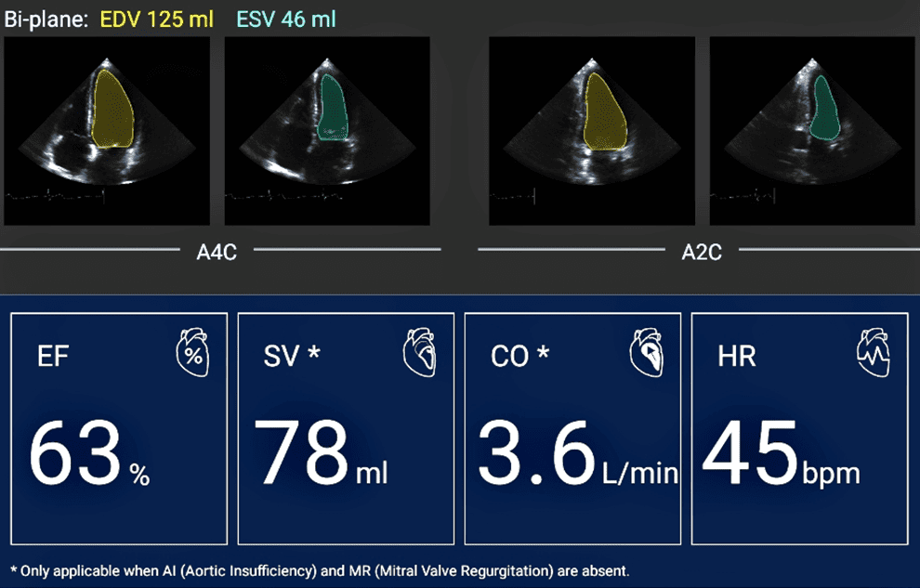The height and width of the screenshot is (588, 920).
Task: Click the SV stroke volume heart icon
Action: point(419,352)
